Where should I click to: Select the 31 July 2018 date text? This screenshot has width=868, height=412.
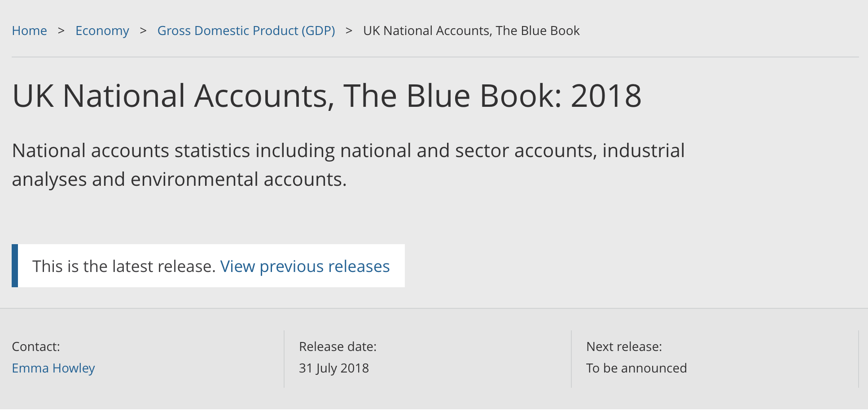pos(334,368)
